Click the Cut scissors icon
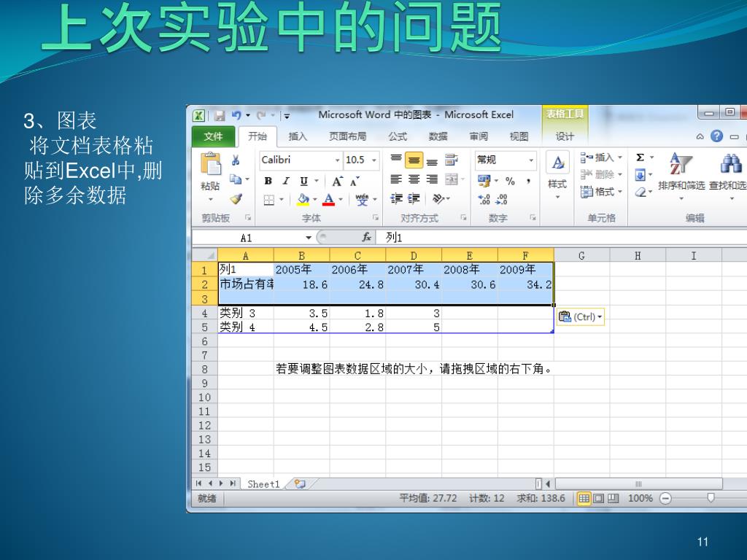Viewport: 747px width, 560px height. point(236,160)
